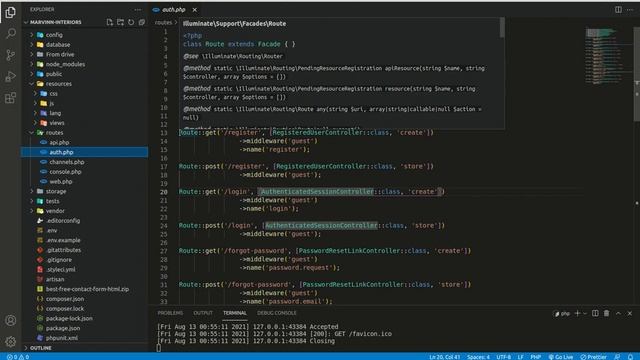Viewport: 640px width, 360px height.
Task: Change indentation via Spaces: 4
Action: 478,357
